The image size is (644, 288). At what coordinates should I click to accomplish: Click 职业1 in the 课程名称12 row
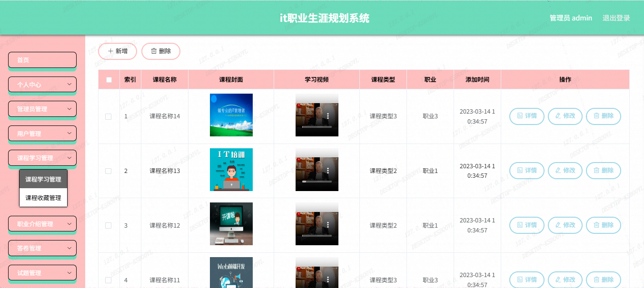[x=430, y=226]
